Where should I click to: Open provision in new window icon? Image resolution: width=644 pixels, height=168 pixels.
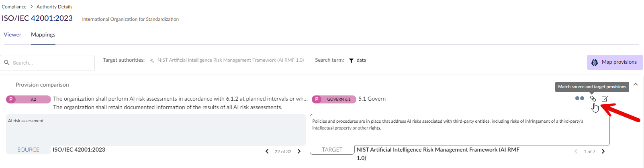tap(605, 99)
